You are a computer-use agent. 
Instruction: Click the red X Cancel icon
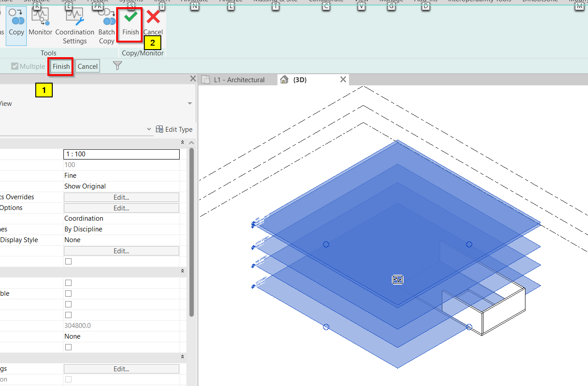tap(153, 18)
